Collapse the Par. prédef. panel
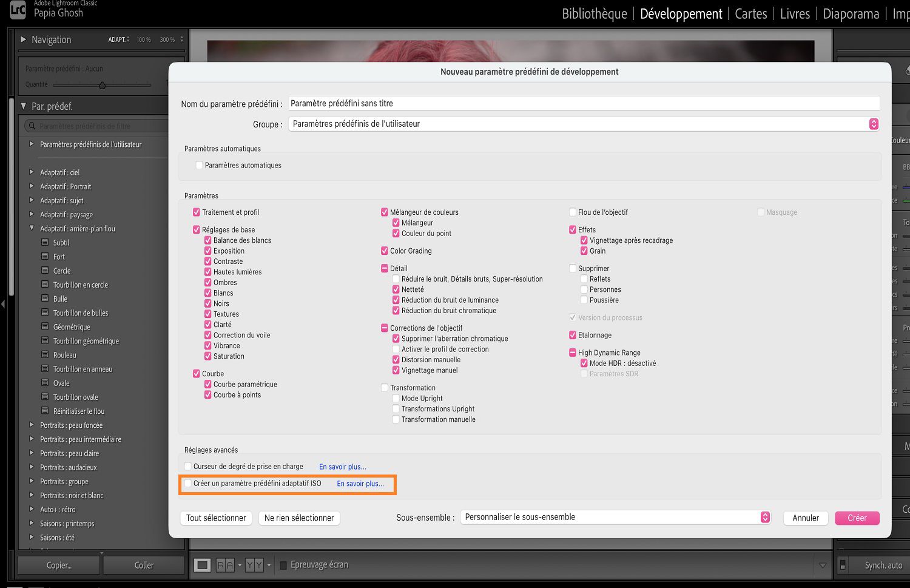The height and width of the screenshot is (588, 910). [24, 106]
